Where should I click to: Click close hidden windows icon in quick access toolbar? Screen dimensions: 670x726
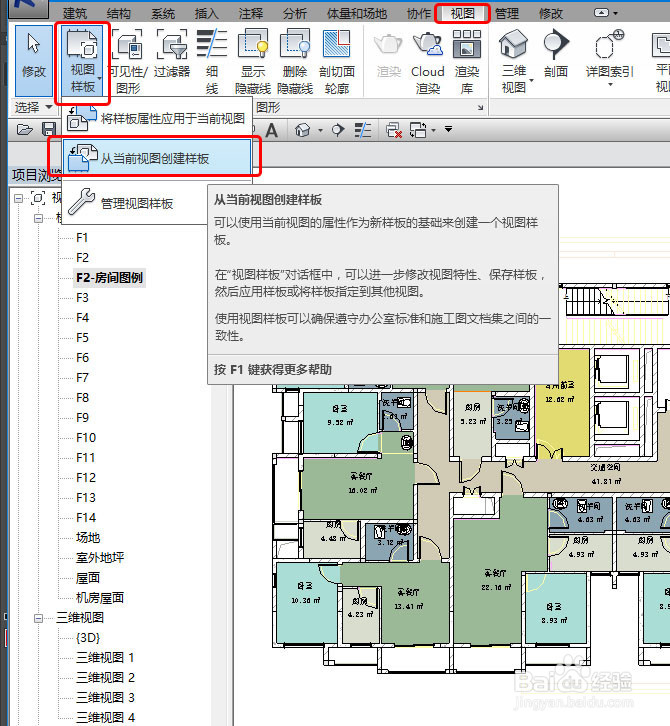[394, 130]
